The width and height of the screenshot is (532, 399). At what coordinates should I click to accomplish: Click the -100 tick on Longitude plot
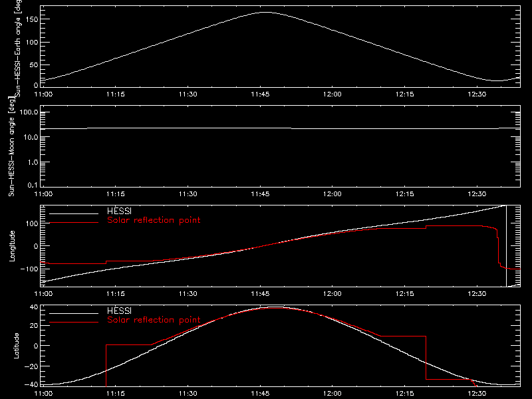click(29, 269)
